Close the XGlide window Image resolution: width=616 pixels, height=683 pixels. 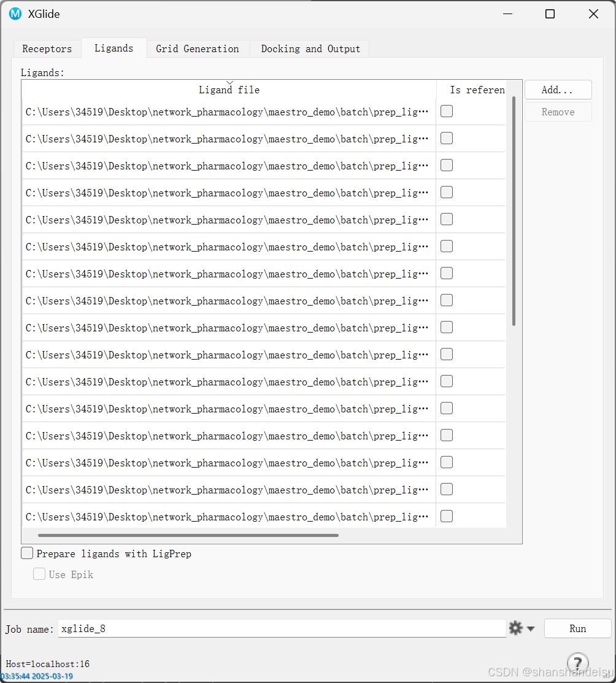pyautogui.click(x=593, y=14)
